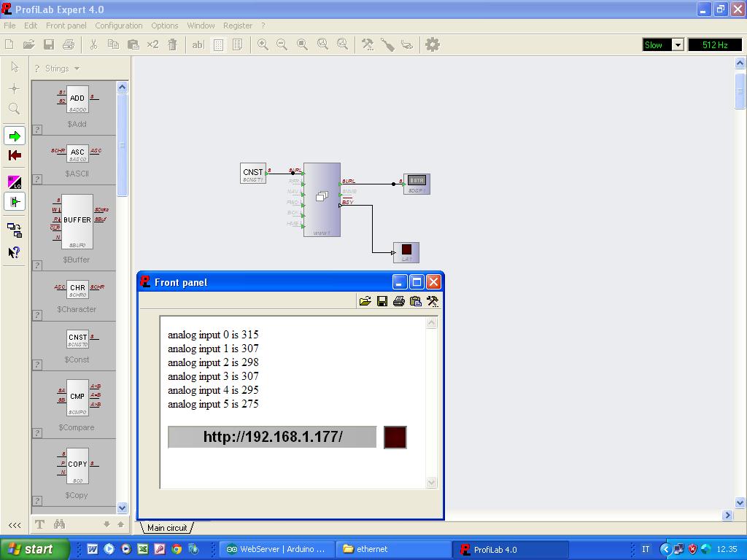Switch to WebServer Arduino taskbar window

pyautogui.click(x=276, y=549)
